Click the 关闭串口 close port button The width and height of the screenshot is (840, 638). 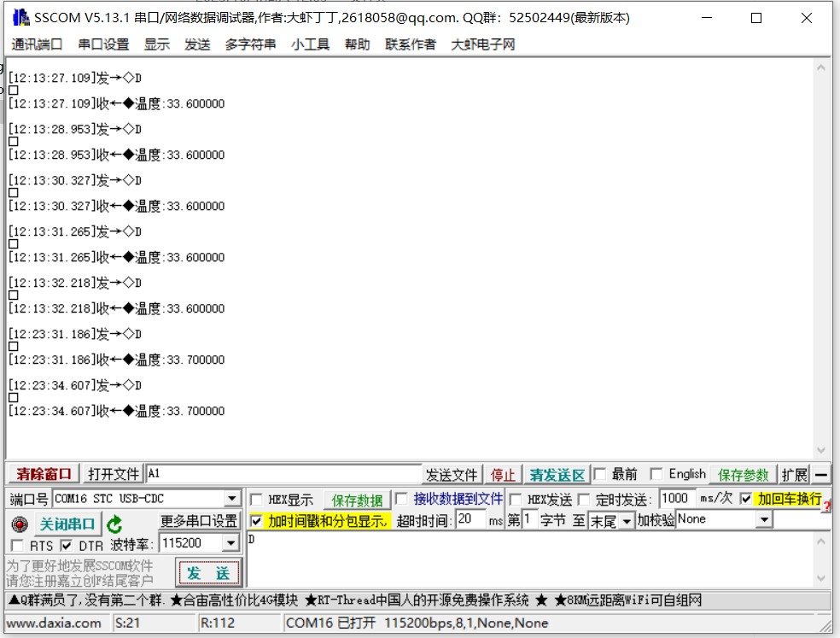(x=68, y=524)
